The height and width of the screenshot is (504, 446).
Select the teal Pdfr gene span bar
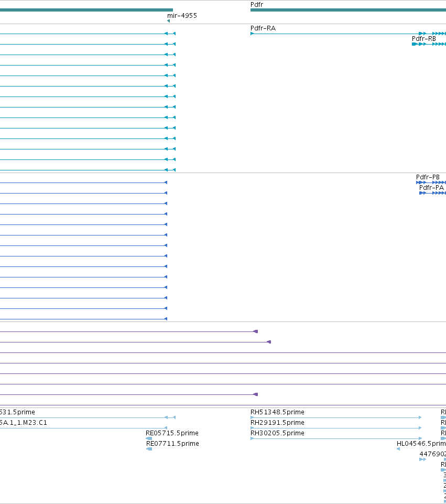coord(348,10)
